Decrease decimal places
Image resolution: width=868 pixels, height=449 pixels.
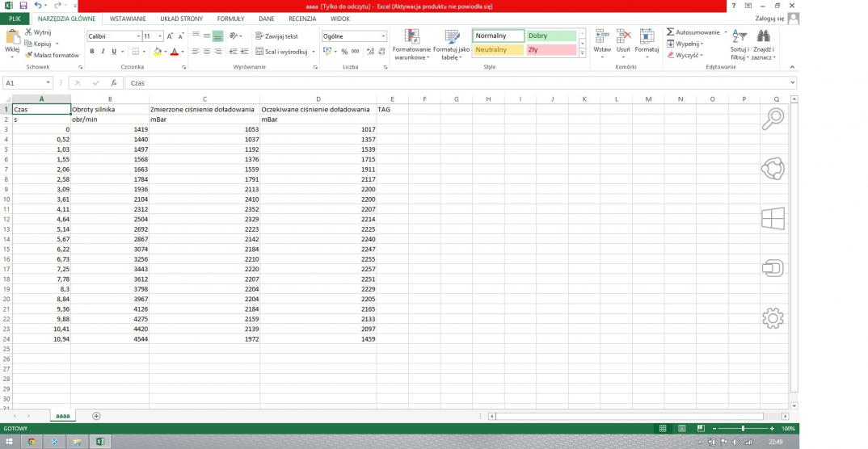click(x=381, y=52)
